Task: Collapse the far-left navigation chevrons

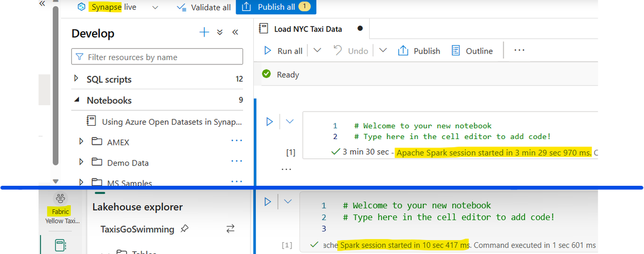Action: click(x=41, y=4)
